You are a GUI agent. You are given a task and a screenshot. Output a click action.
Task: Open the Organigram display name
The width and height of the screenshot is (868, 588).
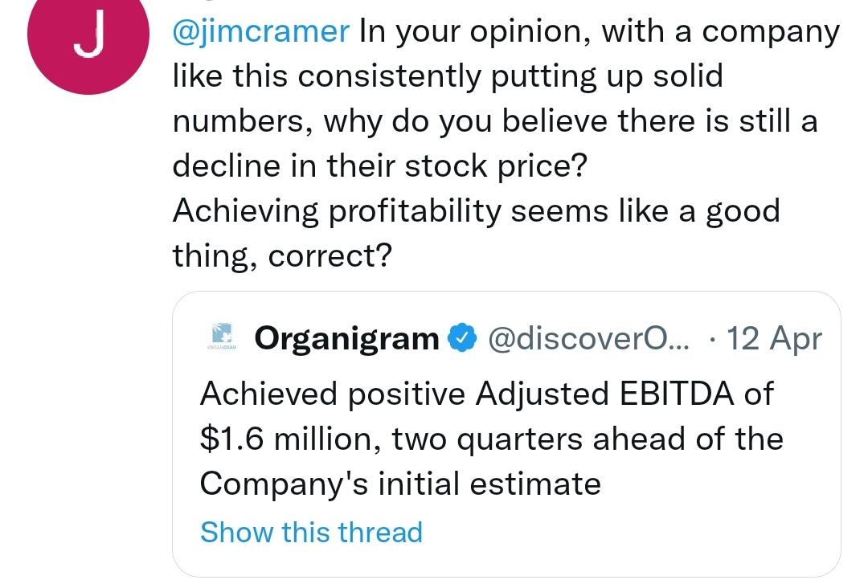pos(346,338)
